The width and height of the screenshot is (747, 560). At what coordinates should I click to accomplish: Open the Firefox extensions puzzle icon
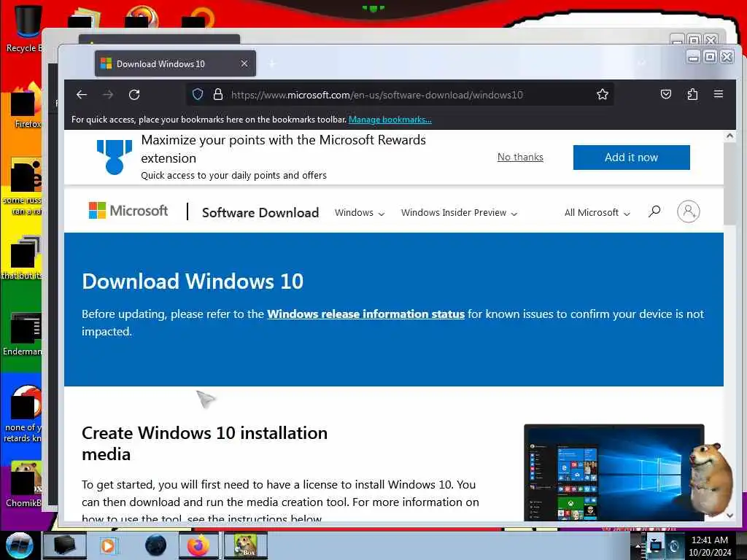click(692, 94)
